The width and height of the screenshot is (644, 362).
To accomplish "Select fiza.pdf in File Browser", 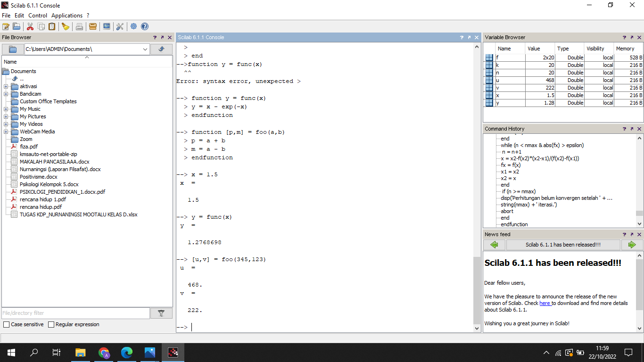I will (x=29, y=147).
